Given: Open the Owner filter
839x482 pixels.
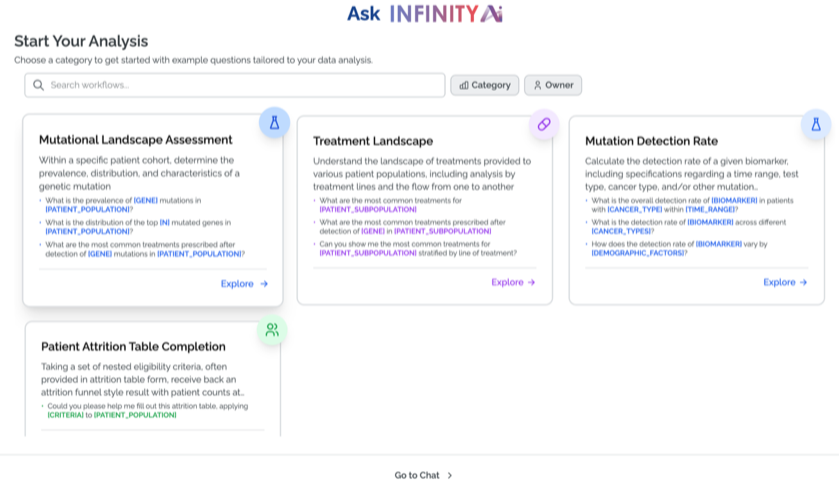Looking at the screenshot, I should pyautogui.click(x=553, y=85).
